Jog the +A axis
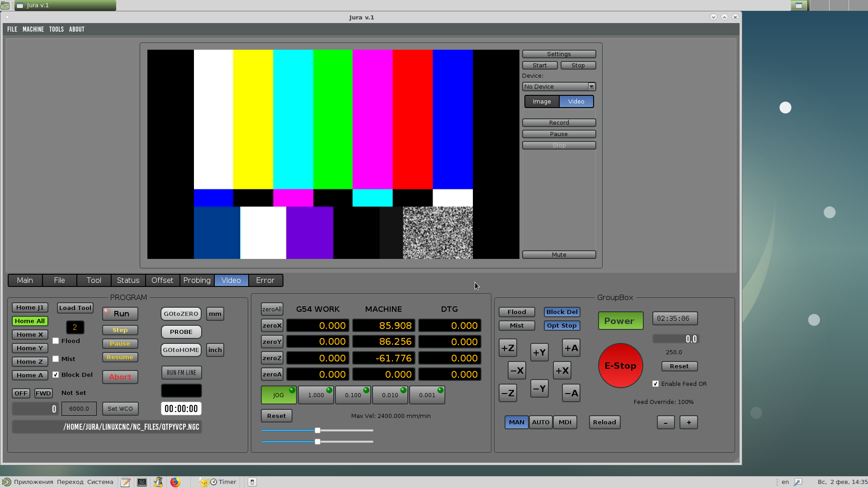Image resolution: width=868 pixels, height=488 pixels. [571, 348]
